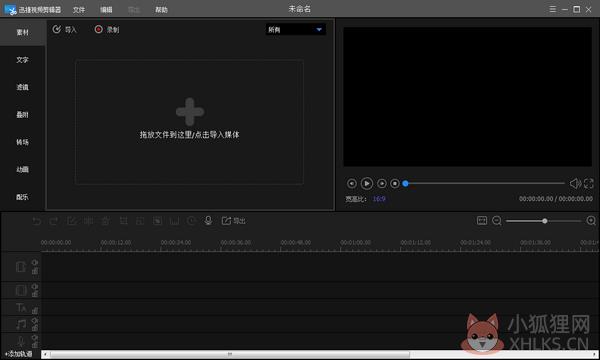Click the Stop playback button
The image size is (600, 360).
coord(395,184)
